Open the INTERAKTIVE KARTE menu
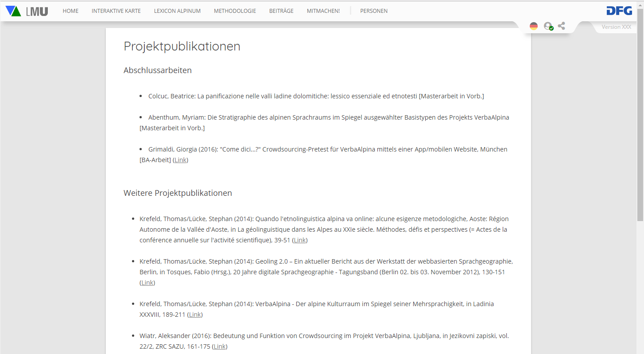 (x=116, y=11)
